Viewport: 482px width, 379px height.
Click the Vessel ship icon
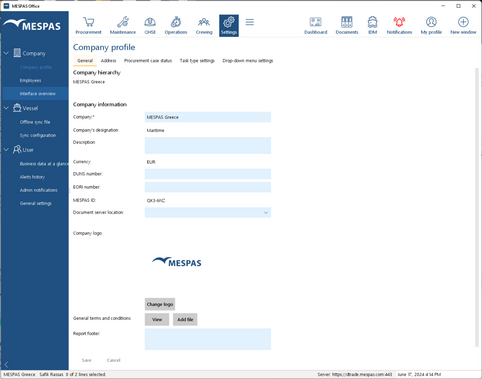(x=17, y=108)
